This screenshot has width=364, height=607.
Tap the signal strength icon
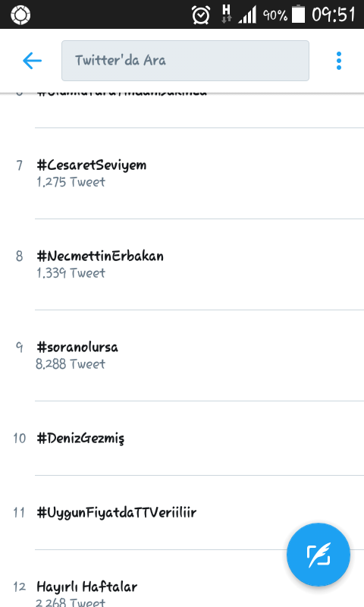point(247,14)
